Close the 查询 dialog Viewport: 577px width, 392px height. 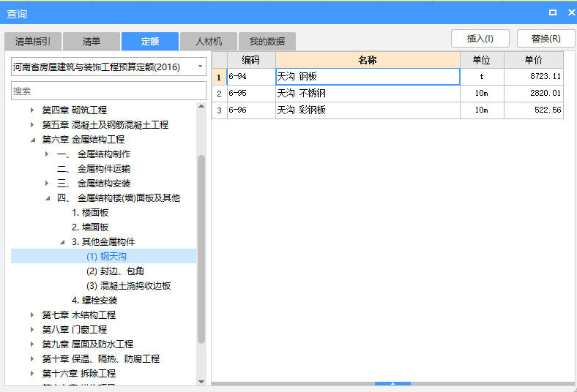click(571, 12)
